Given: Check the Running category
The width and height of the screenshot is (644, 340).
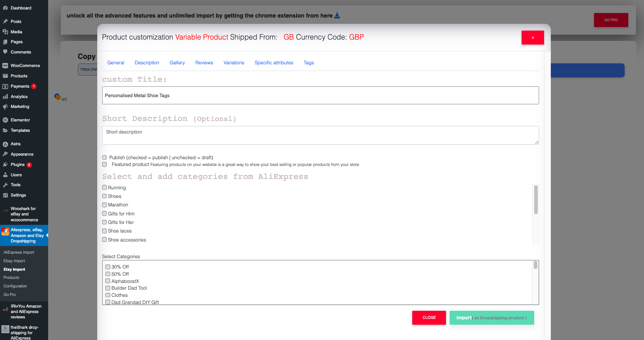Looking at the screenshot, I should 104,188.
